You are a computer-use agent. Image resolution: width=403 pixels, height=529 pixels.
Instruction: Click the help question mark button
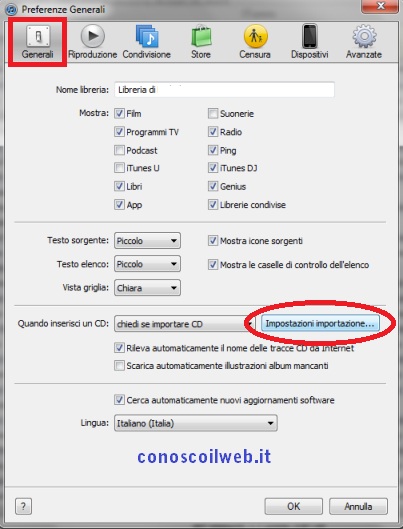click(23, 506)
